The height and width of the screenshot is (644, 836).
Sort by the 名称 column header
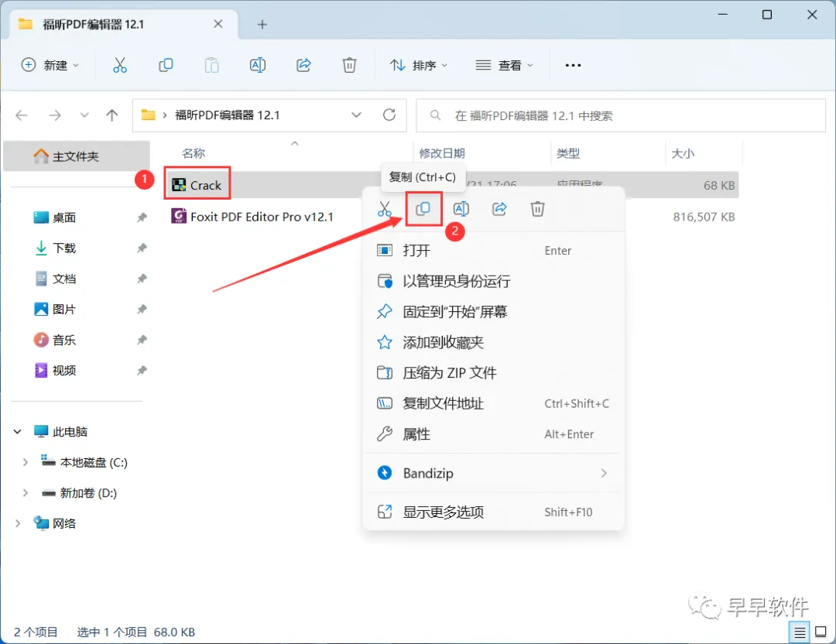[x=194, y=153]
